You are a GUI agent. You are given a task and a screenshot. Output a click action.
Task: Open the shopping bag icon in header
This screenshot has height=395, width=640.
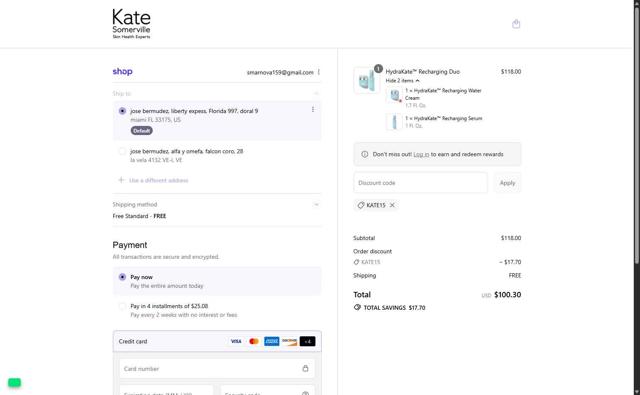click(516, 24)
